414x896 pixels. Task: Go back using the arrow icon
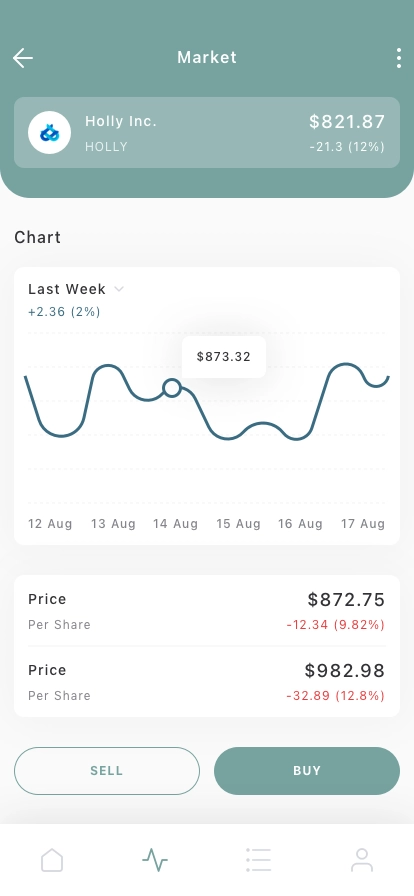[x=23, y=58]
